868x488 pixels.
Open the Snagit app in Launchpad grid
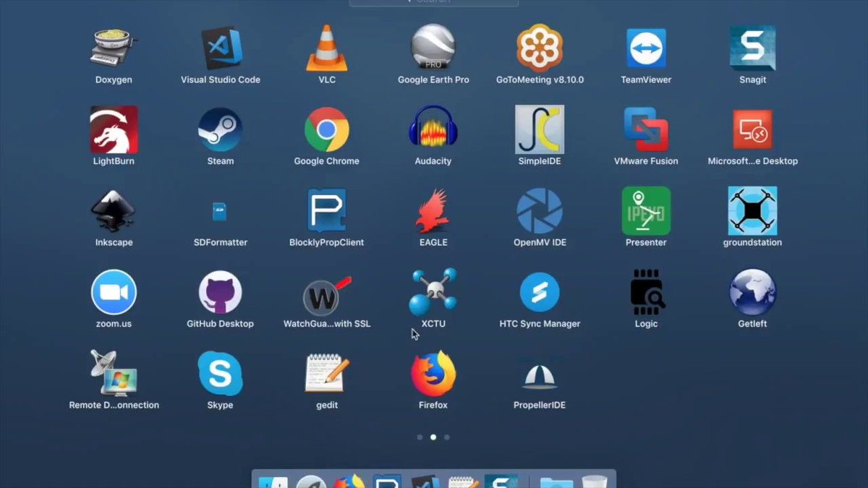(x=752, y=48)
